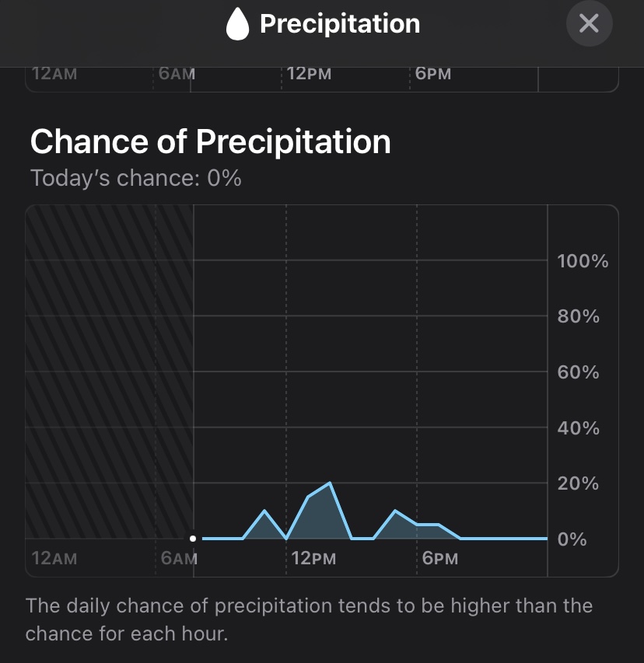
Task: Tap the 6PM label under precipitation chart
Action: tap(439, 559)
